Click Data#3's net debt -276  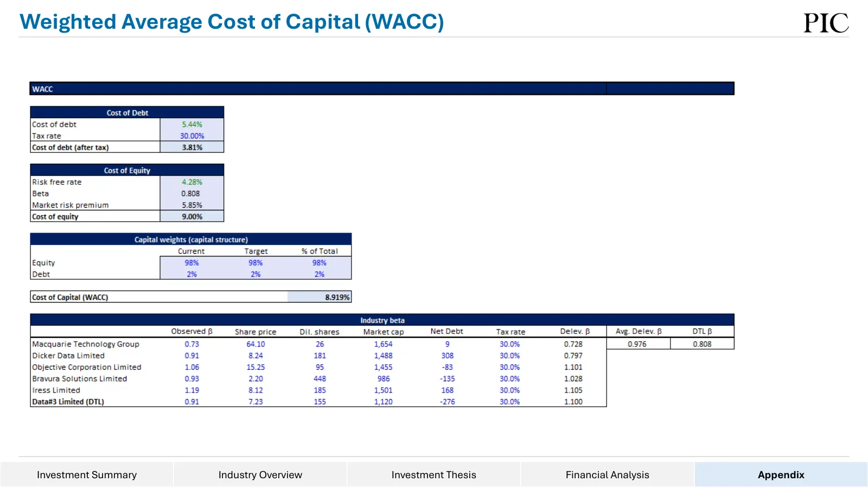(448, 402)
